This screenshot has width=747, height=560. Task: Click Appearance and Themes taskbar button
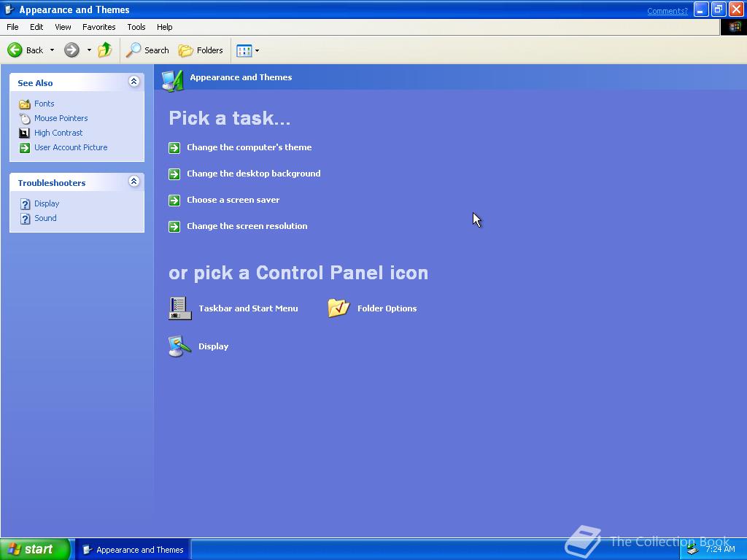coord(133,550)
